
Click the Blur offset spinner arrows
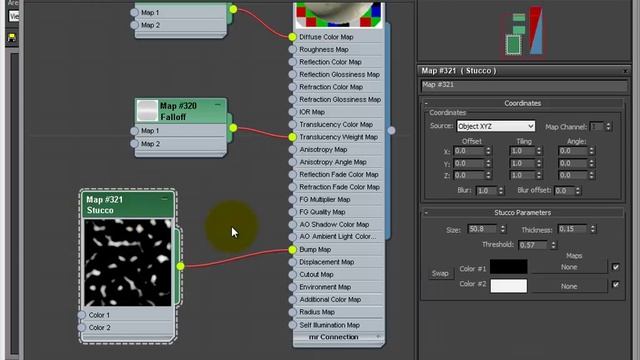[x=578, y=191]
